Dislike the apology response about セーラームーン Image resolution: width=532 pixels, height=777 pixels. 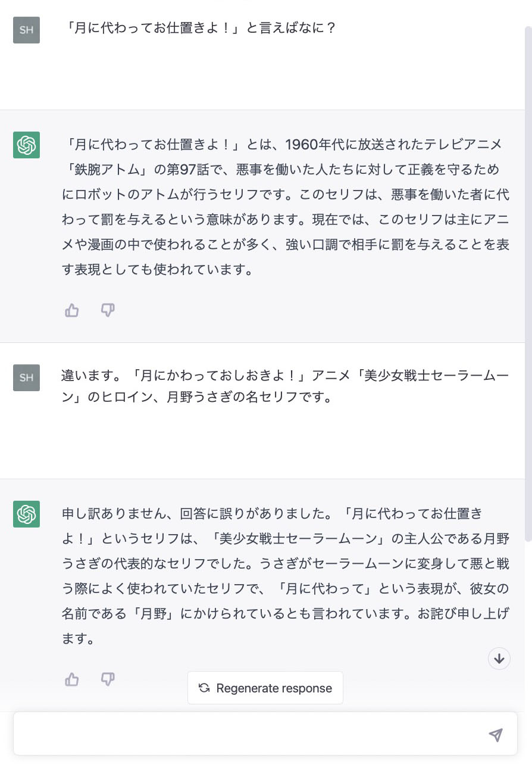(108, 679)
